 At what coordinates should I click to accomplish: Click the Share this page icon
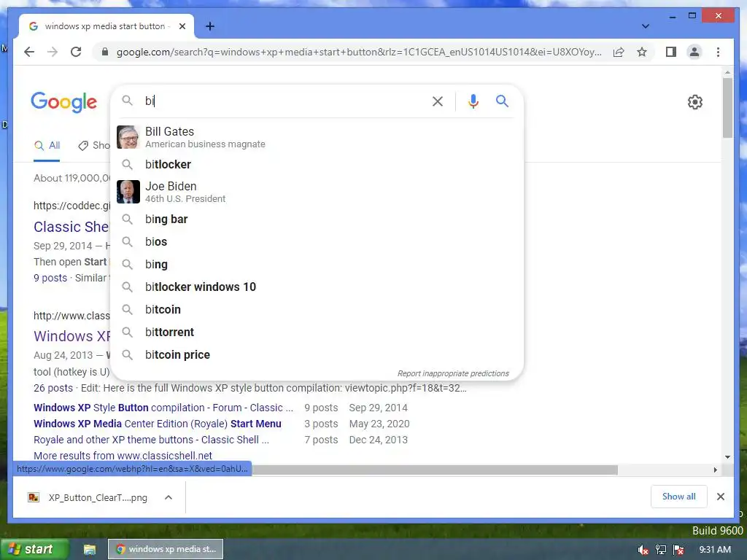click(619, 52)
